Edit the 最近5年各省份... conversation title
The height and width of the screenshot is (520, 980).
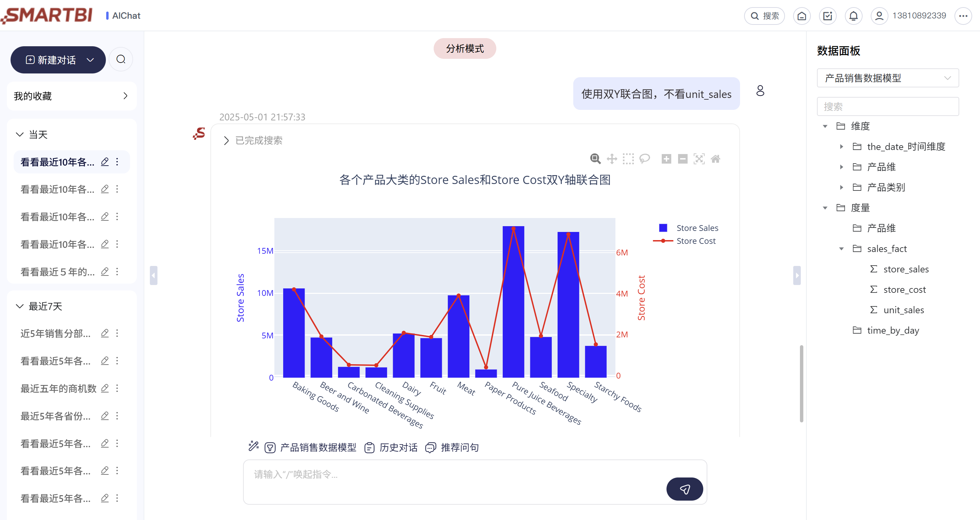click(x=105, y=416)
